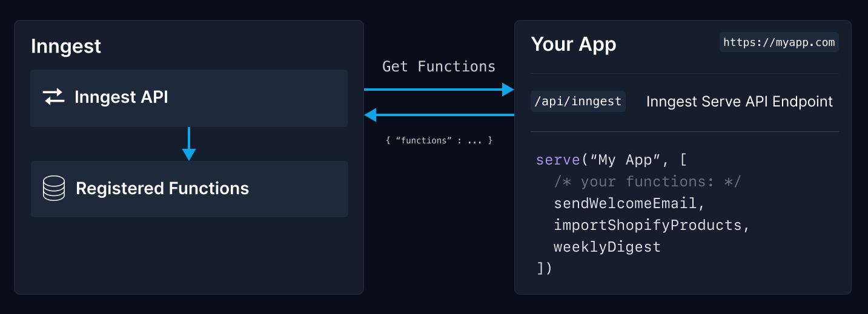
Task: Click the left-pointing response arrow
Action: 439,114
